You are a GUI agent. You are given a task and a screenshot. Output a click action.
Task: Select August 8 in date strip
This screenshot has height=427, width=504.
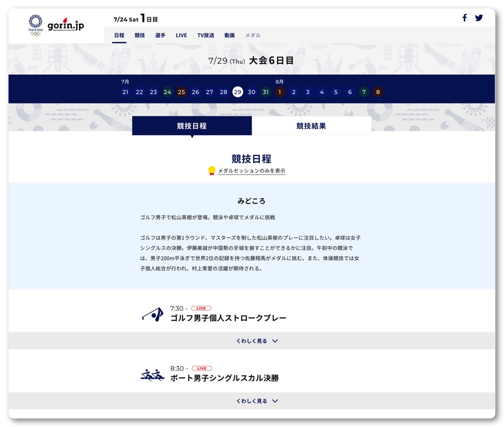pos(378,92)
